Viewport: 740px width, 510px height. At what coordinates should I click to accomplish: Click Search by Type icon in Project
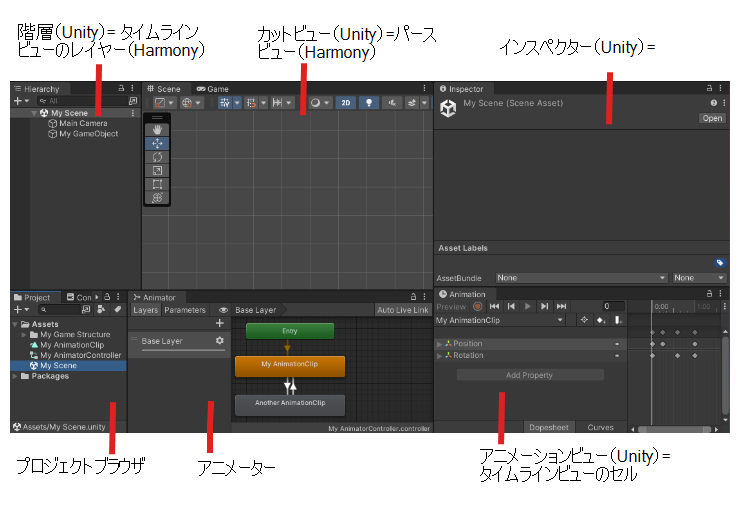coord(101,309)
